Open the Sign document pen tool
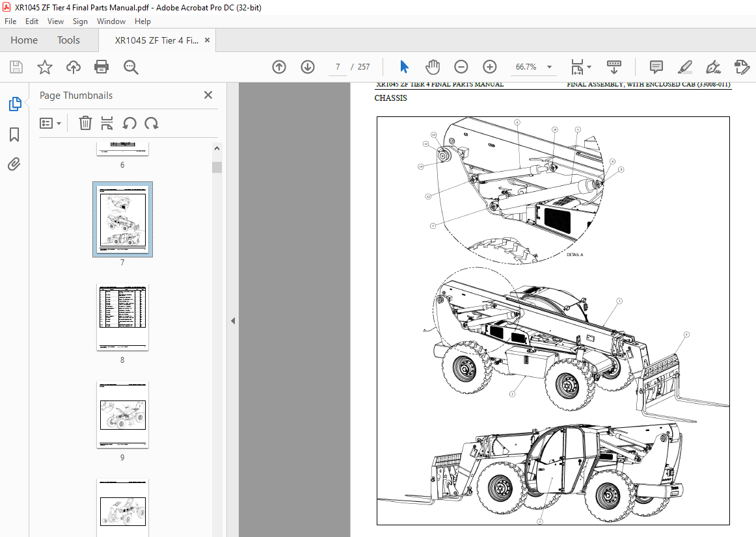Viewport: 756px width, 537px height. 713,67
